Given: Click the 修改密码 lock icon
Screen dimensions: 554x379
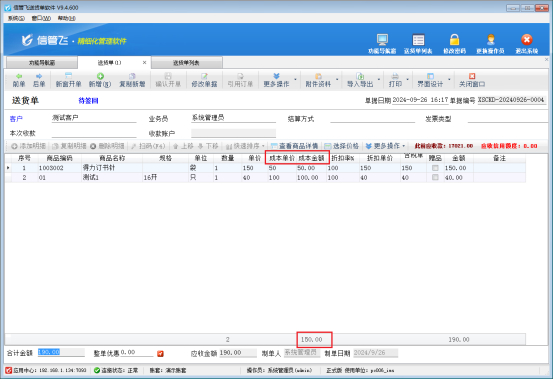Looking at the screenshot, I should [454, 40].
